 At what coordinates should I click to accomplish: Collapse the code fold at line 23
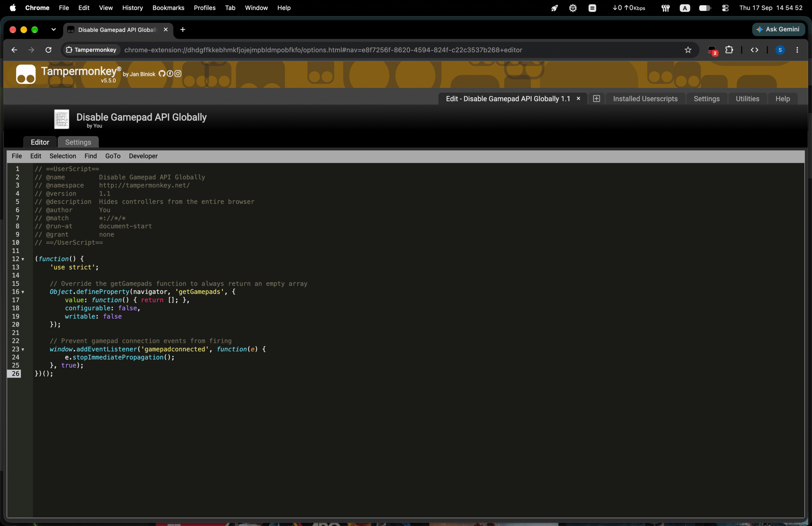coord(23,350)
